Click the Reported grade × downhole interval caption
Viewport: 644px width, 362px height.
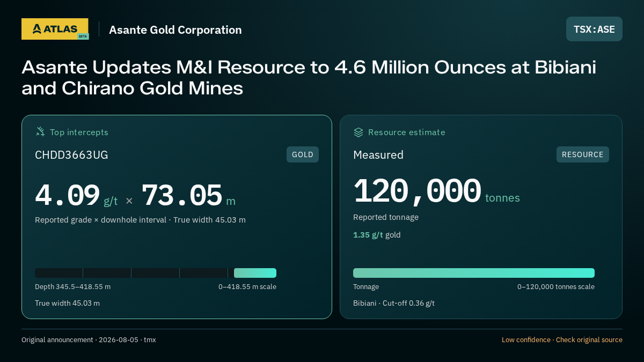140,220
